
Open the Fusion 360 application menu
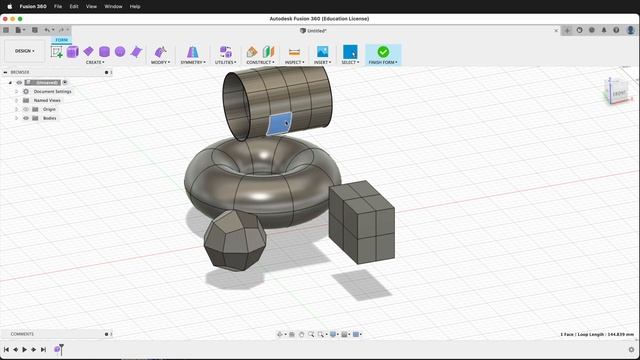(x=33, y=7)
